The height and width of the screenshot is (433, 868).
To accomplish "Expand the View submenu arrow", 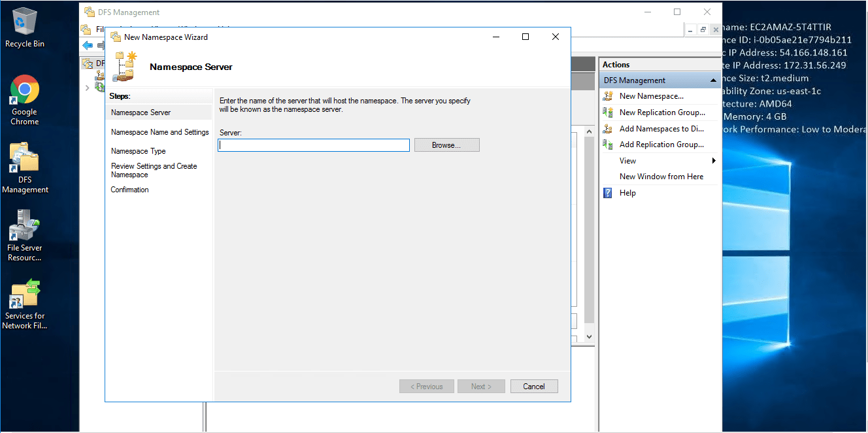I will pos(714,161).
